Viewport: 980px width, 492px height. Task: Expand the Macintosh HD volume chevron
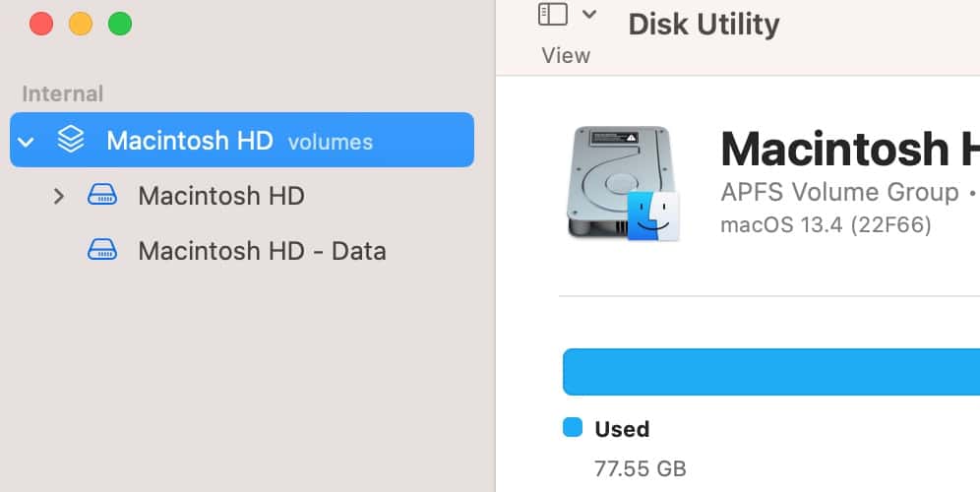click(x=59, y=196)
